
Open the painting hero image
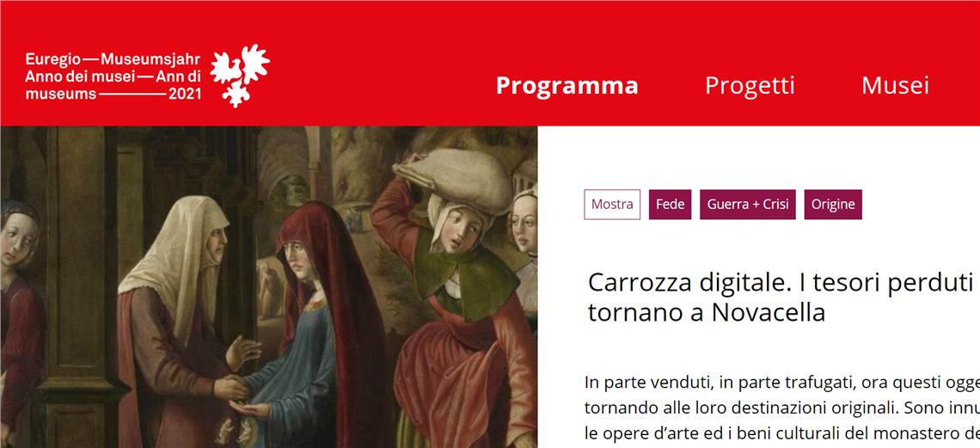(x=269, y=287)
